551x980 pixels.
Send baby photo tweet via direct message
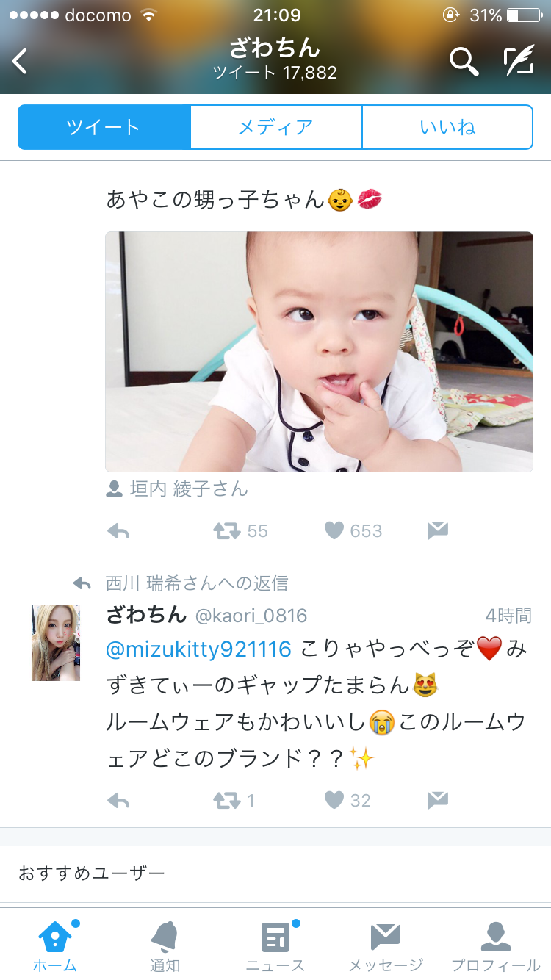438,530
